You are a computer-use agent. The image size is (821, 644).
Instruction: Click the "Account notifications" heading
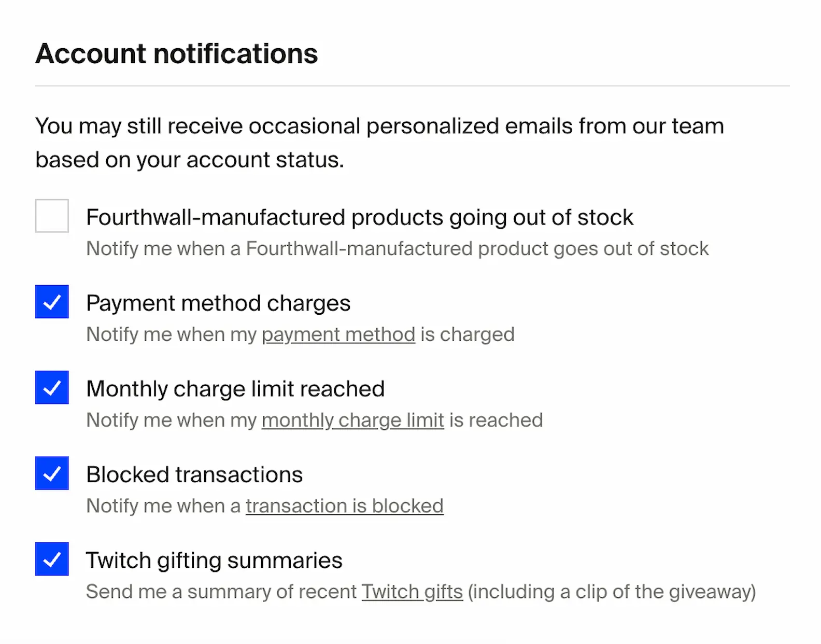(176, 52)
